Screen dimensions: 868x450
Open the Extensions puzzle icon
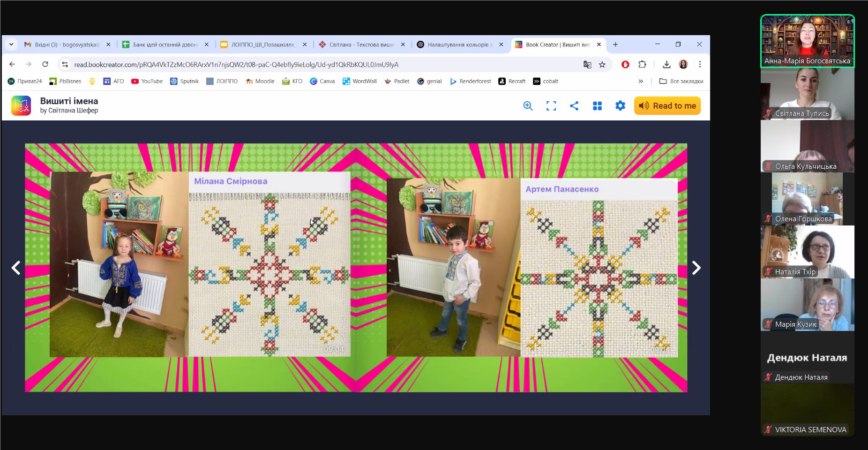[x=642, y=65]
